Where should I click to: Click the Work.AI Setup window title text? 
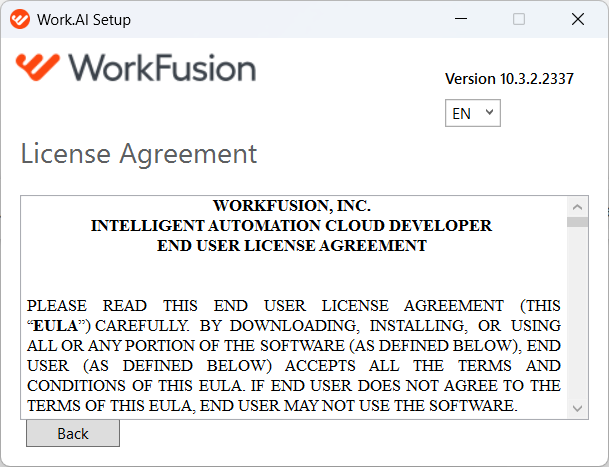click(x=84, y=19)
